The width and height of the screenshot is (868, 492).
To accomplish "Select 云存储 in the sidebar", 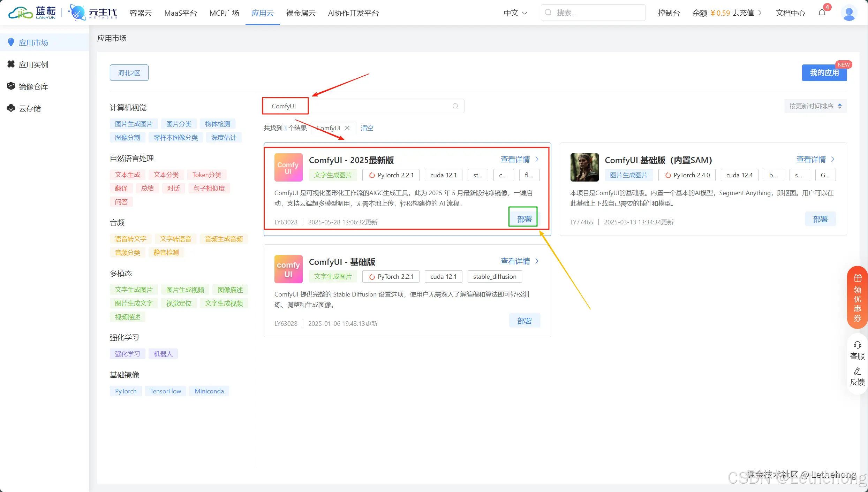I will click(x=30, y=108).
